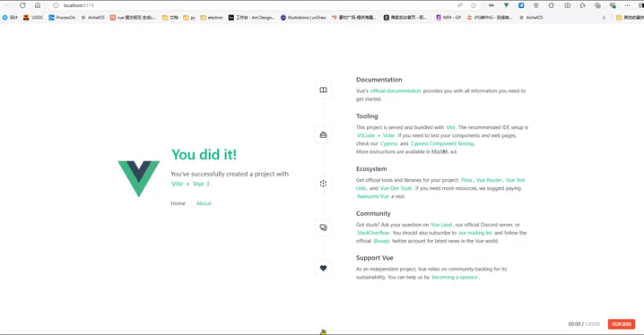644x335 pixels.
Task: Open the Cypress link
Action: 389,144
